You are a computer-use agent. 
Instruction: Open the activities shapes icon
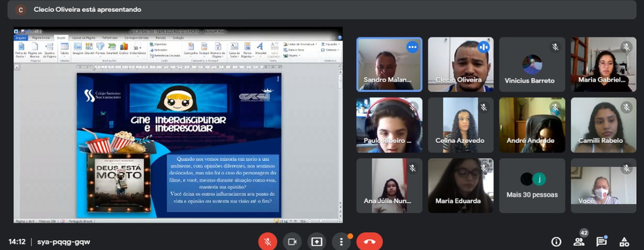click(624, 242)
